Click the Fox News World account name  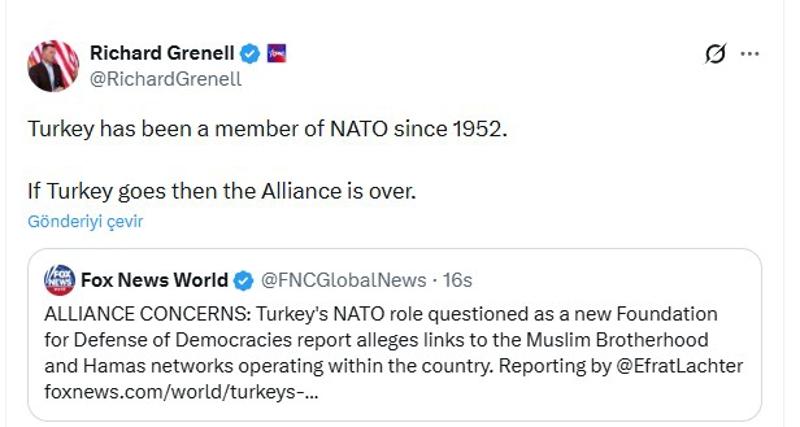pos(154,279)
